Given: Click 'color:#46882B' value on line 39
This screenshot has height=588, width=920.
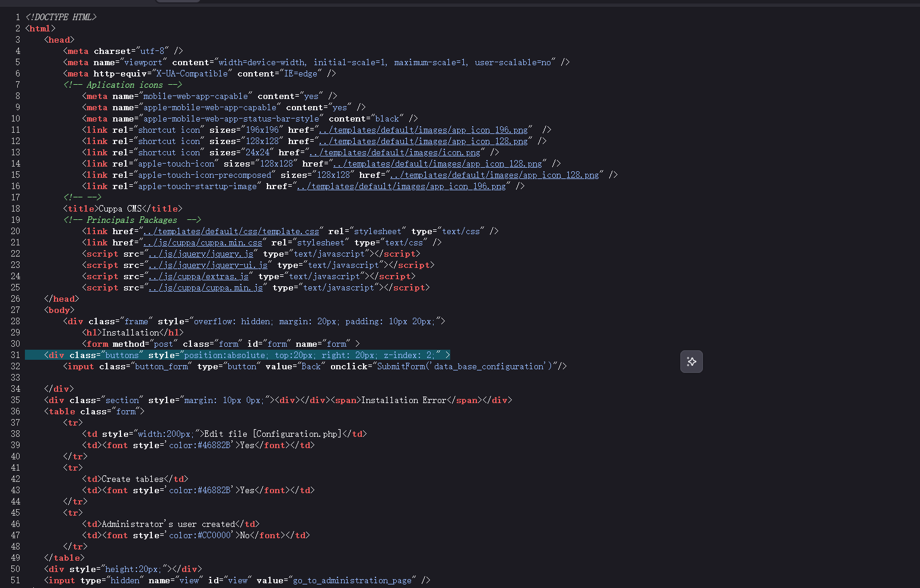Looking at the screenshot, I should click(x=200, y=445).
